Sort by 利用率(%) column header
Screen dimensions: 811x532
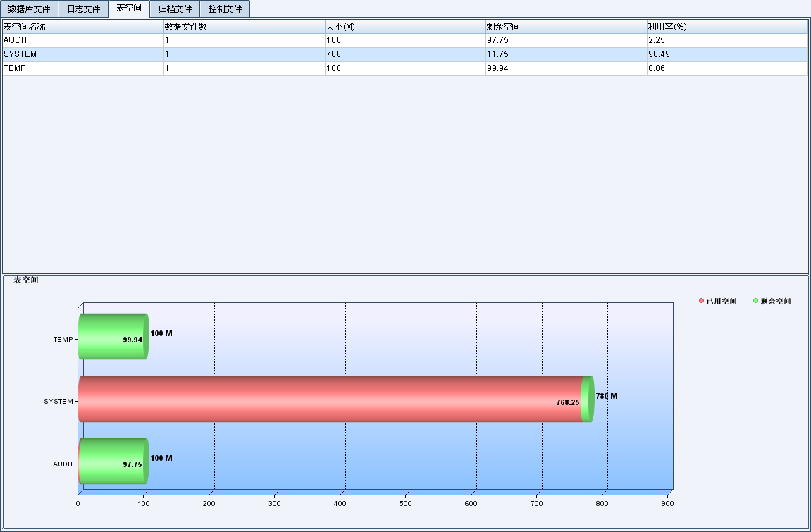[727, 27]
